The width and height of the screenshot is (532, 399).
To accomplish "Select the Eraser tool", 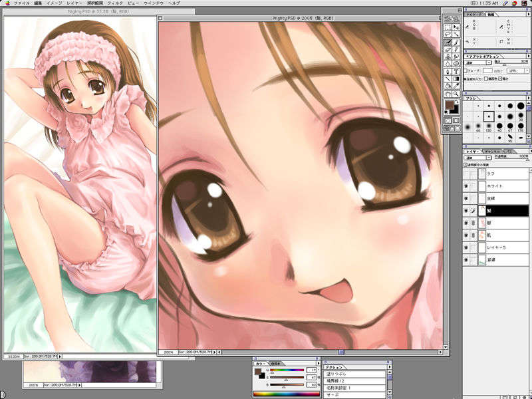I will 448,49.
